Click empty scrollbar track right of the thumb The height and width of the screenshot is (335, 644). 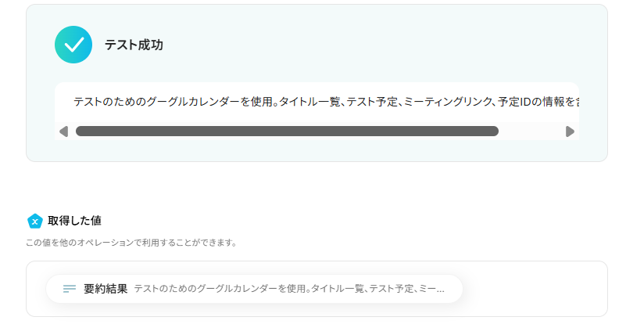click(x=531, y=131)
